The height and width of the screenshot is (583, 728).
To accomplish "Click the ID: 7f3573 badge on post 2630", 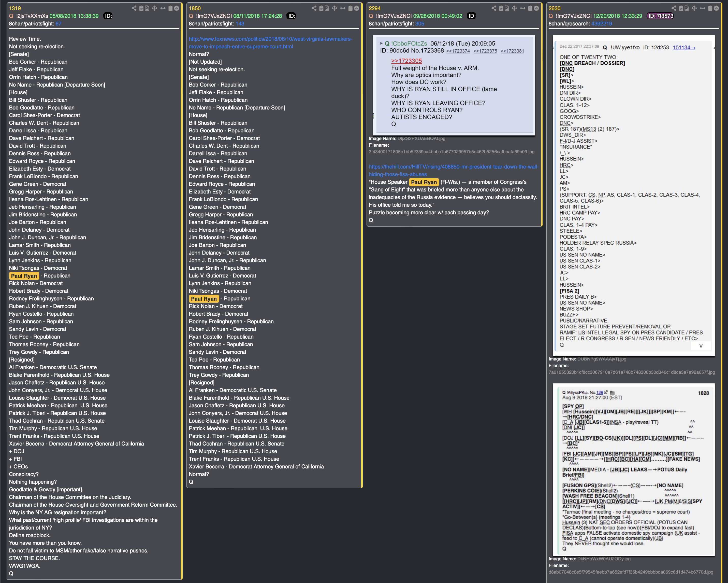I will (x=661, y=16).
